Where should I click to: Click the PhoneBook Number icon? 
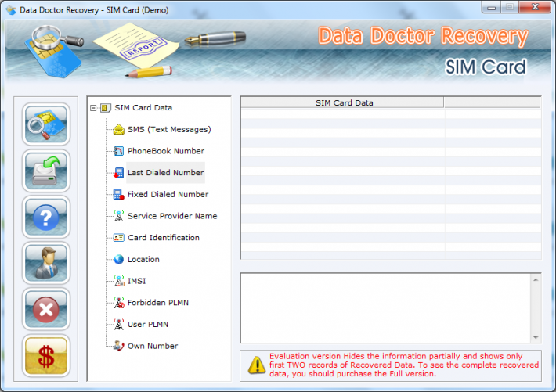coord(119,151)
